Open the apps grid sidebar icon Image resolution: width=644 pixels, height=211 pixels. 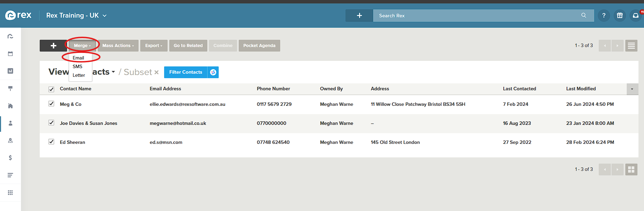pyautogui.click(x=10, y=193)
